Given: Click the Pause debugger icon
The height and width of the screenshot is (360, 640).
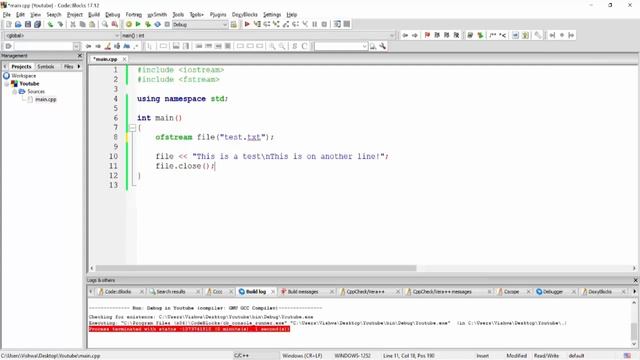Looking at the screenshot, I should [315, 24].
